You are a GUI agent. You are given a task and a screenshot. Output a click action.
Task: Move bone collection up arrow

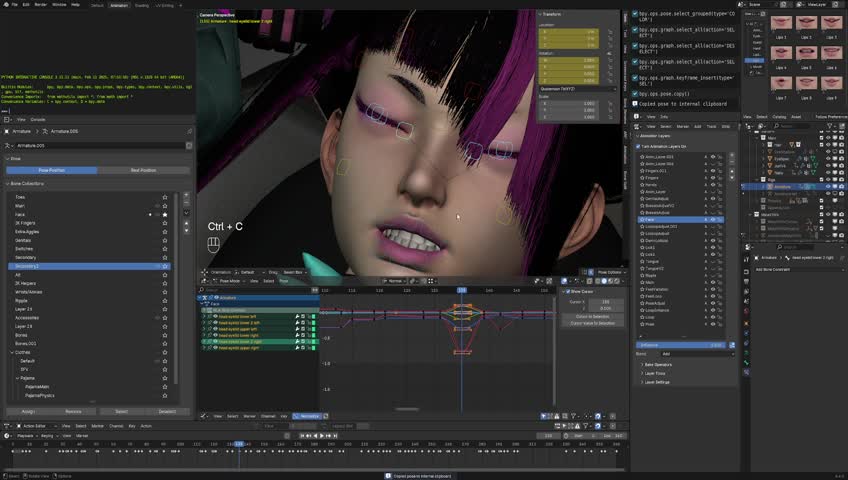[187, 223]
